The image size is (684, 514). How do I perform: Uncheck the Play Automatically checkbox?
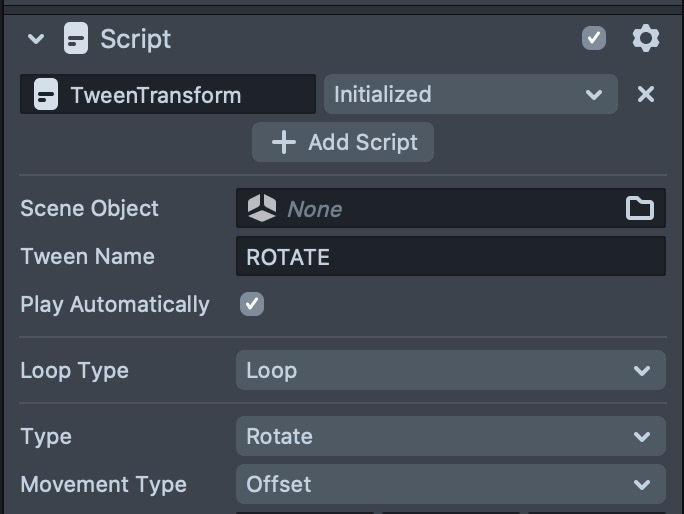tap(252, 304)
